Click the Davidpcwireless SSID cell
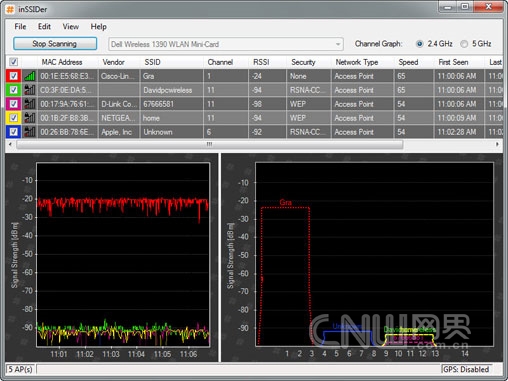The width and height of the screenshot is (508, 381). [x=172, y=90]
